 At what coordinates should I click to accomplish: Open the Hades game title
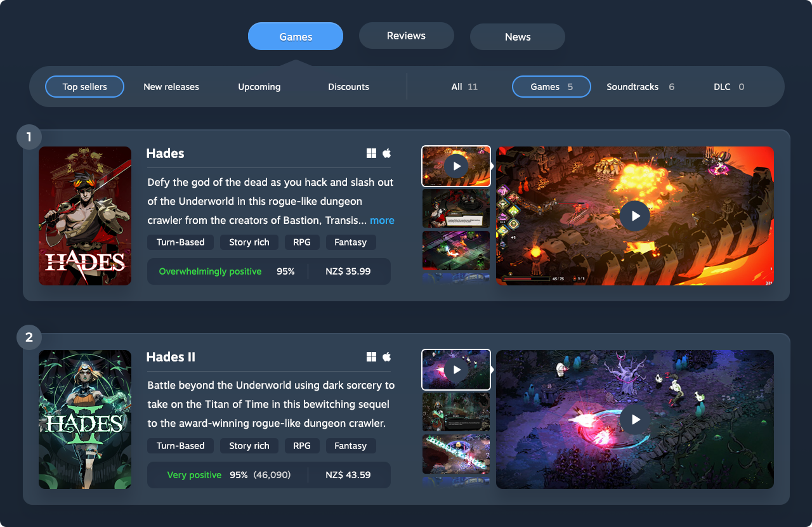[165, 153]
